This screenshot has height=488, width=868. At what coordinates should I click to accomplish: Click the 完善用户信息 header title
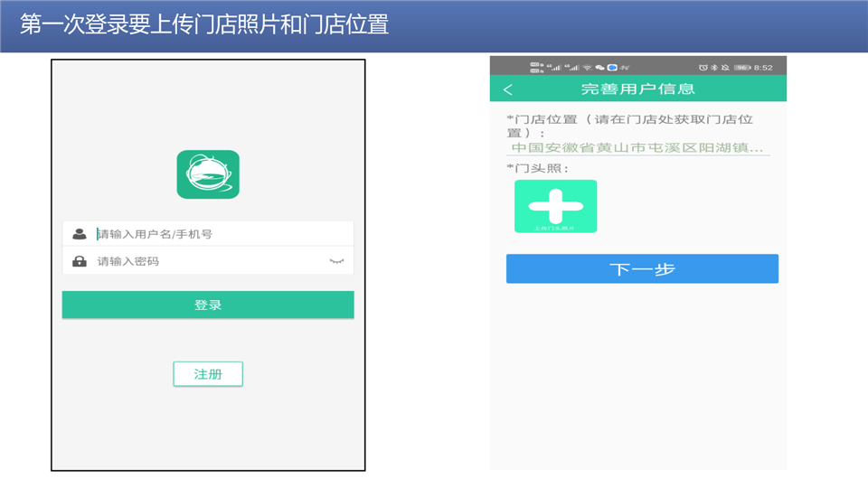637,89
